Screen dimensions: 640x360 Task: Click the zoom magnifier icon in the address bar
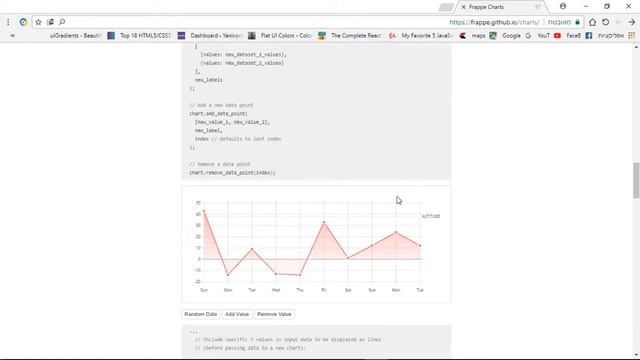click(62, 22)
